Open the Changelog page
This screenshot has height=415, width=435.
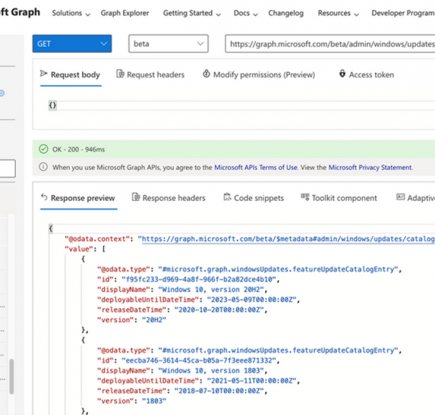click(286, 13)
